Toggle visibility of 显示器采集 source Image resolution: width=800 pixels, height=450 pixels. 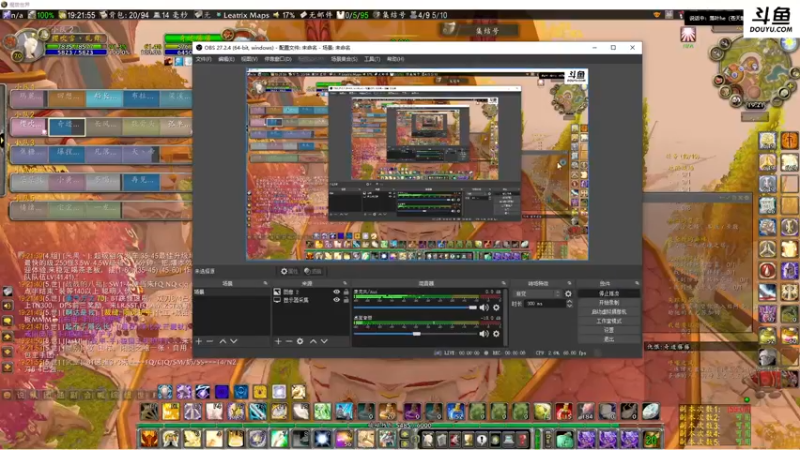click(x=336, y=300)
